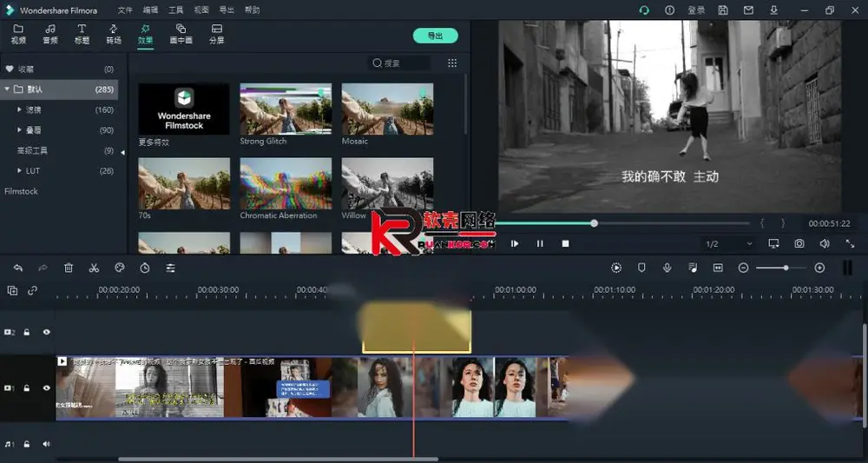Image resolution: width=868 pixels, height=463 pixels.
Task: Open the 收藏 favorites category
Action: coord(59,69)
